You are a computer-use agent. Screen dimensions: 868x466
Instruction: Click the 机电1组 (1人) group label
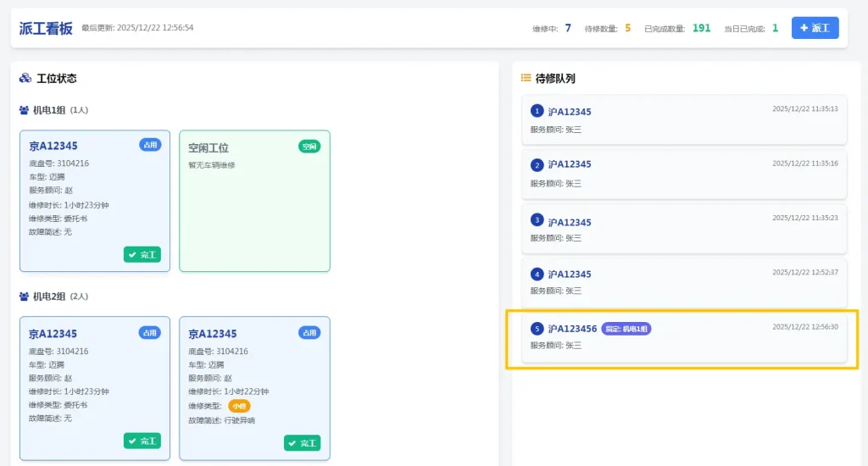tap(60, 110)
